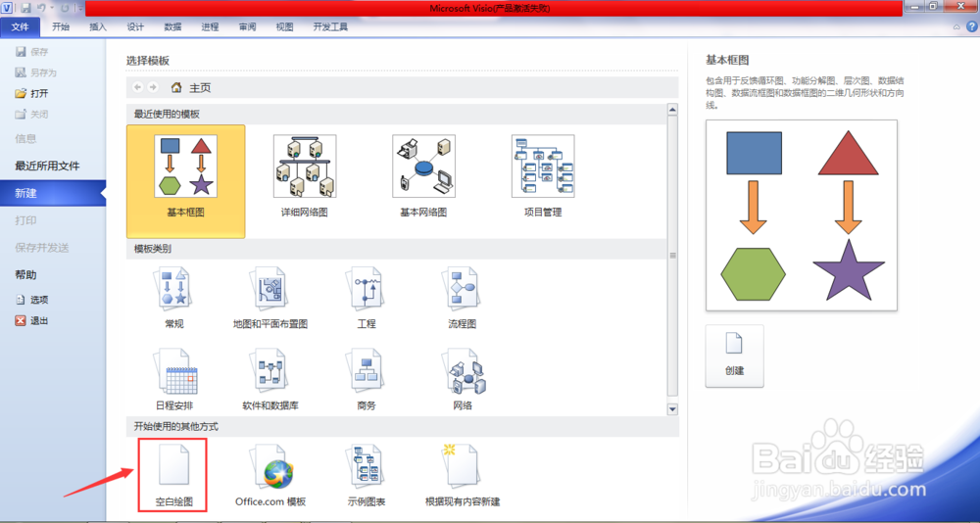The image size is (980, 523).
Task: Open the 流程图 template category
Action: [x=463, y=298]
